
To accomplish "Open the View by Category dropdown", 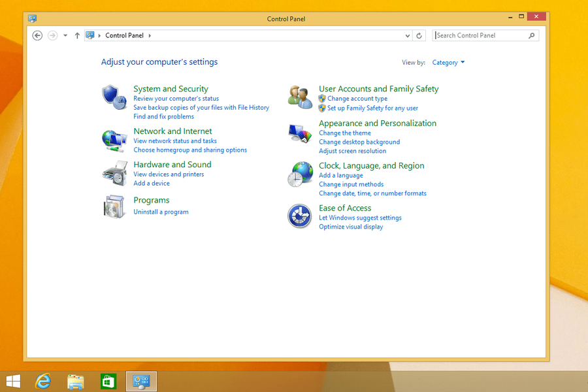I will (448, 63).
